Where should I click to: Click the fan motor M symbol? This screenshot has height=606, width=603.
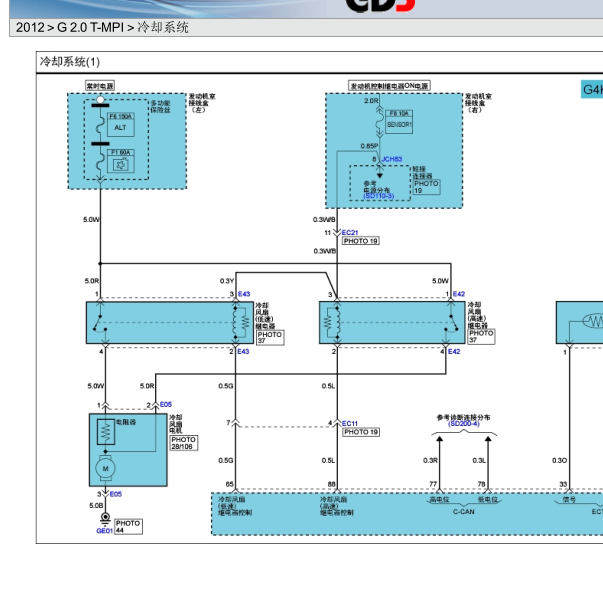tap(106, 468)
